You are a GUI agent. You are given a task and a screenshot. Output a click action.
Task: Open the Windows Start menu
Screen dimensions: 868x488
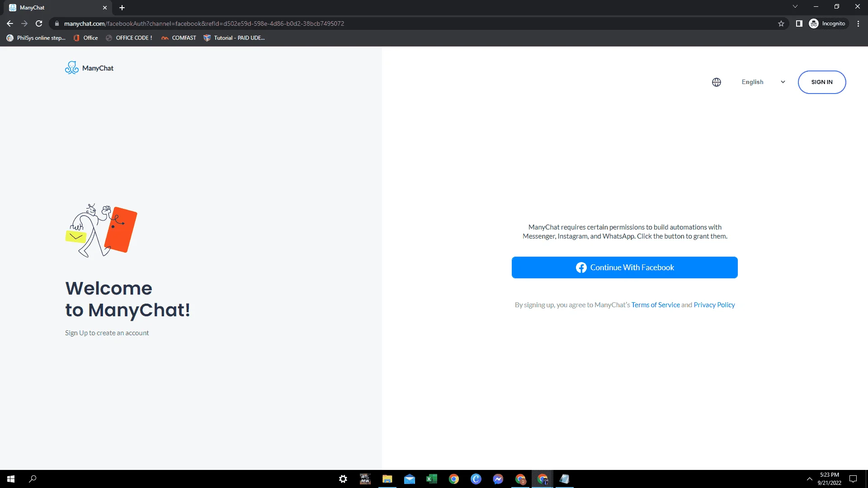click(11, 479)
